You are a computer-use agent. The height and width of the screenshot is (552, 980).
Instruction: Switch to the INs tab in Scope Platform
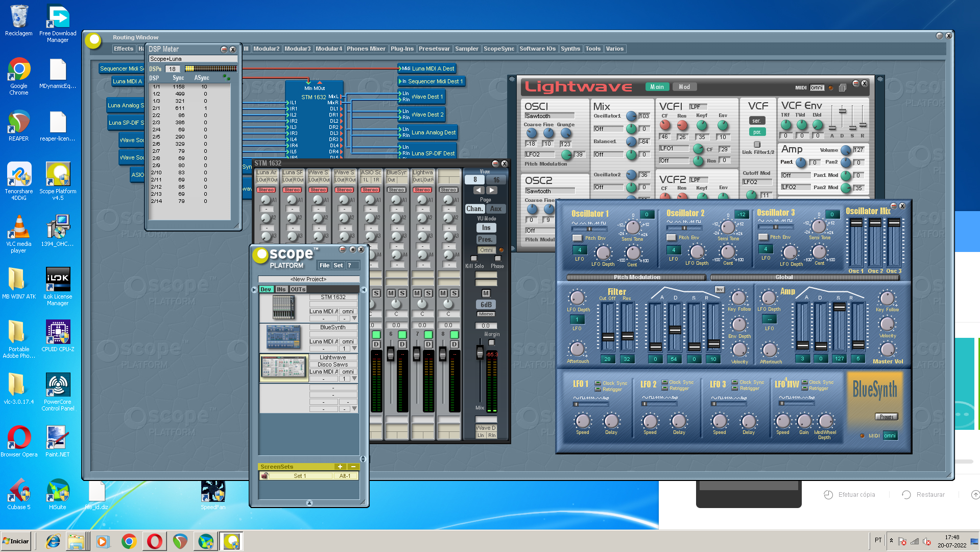tap(281, 289)
